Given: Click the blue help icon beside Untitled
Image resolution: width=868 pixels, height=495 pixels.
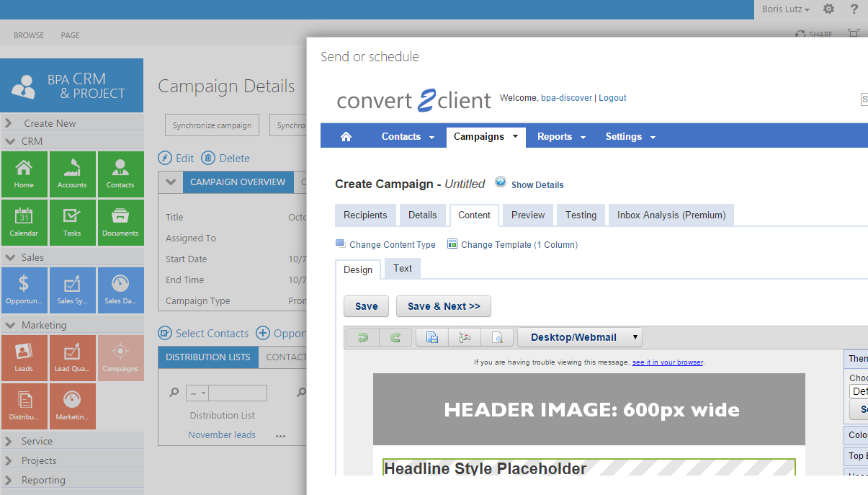Looking at the screenshot, I should tap(501, 182).
